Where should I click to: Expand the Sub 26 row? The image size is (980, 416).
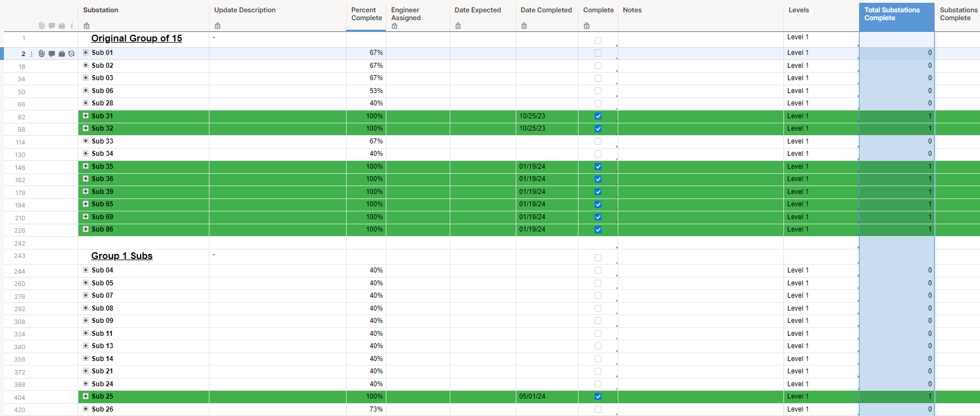[86, 409]
